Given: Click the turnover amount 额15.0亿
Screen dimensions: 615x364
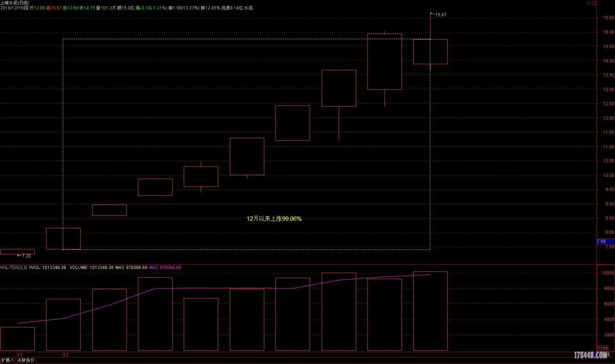Looking at the screenshot, I should (126, 8).
